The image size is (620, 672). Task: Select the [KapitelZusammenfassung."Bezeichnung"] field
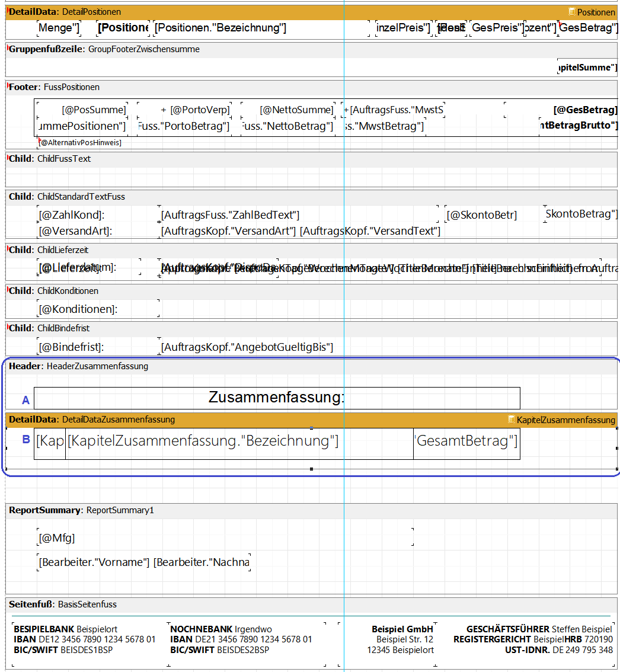pyautogui.click(x=239, y=444)
